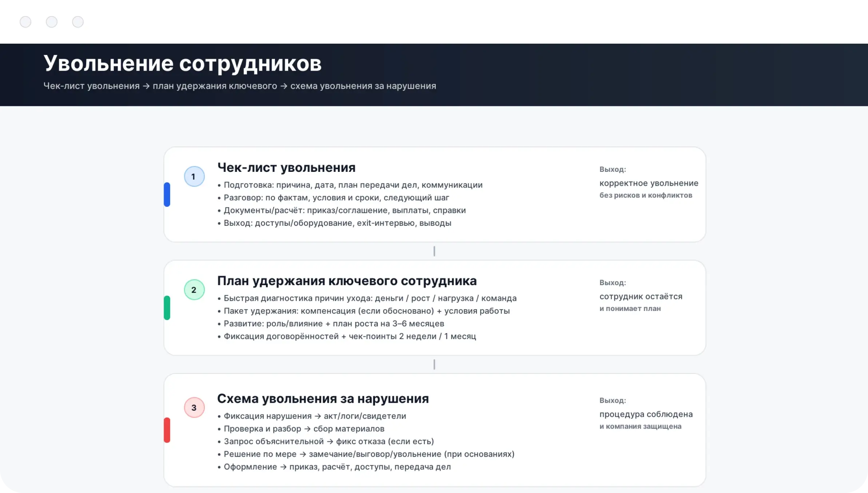
Task: Click the red step 3 circle
Action: (194, 407)
